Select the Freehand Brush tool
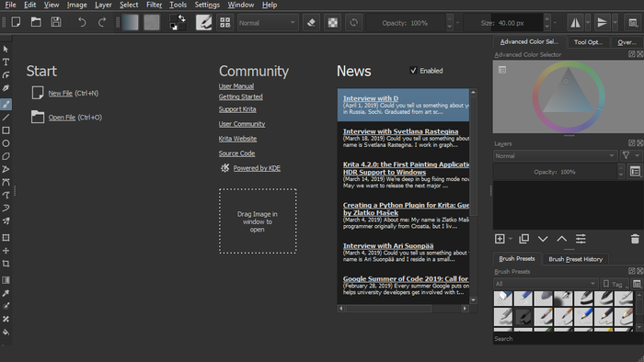 click(x=6, y=104)
